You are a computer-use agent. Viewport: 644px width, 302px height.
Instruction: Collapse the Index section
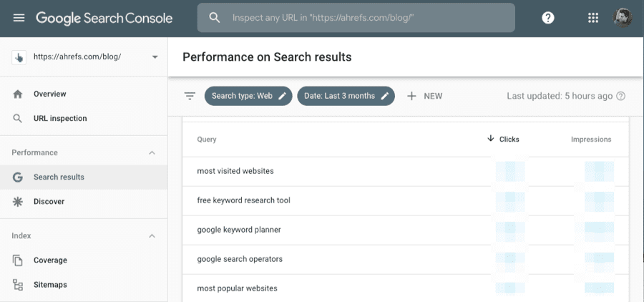(x=152, y=235)
